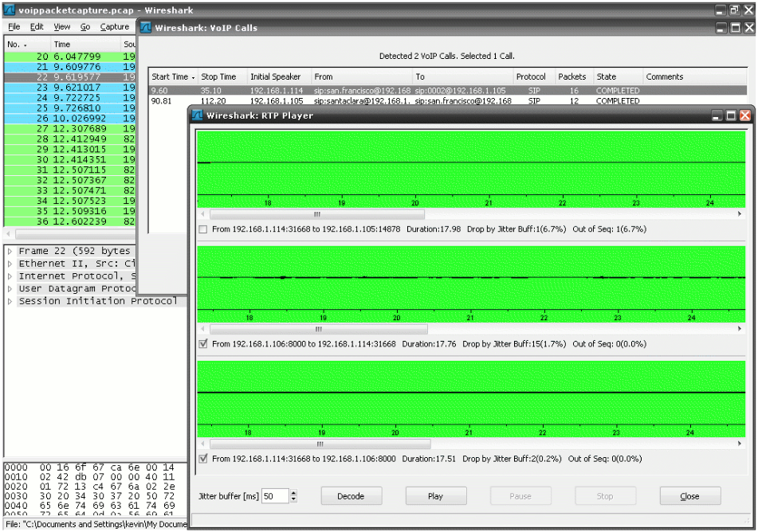Expand the Ethernet II tree node
The image size is (758, 532).
(10, 264)
